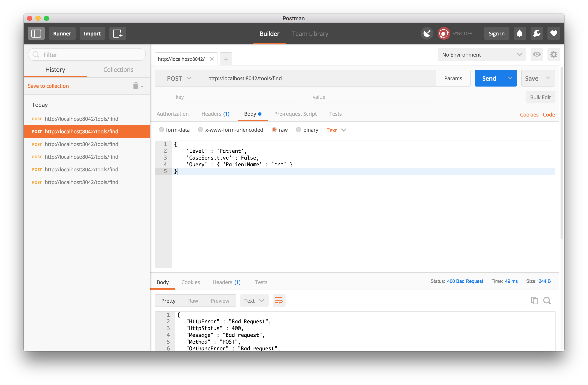Open the response Cookies tab
The width and height of the screenshot is (588, 385).
coord(191,282)
